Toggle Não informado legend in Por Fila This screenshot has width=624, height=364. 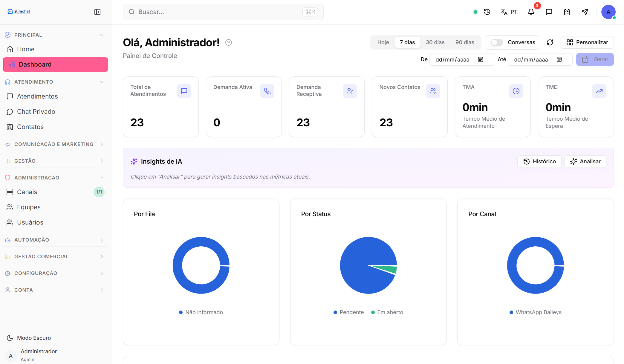click(201, 312)
